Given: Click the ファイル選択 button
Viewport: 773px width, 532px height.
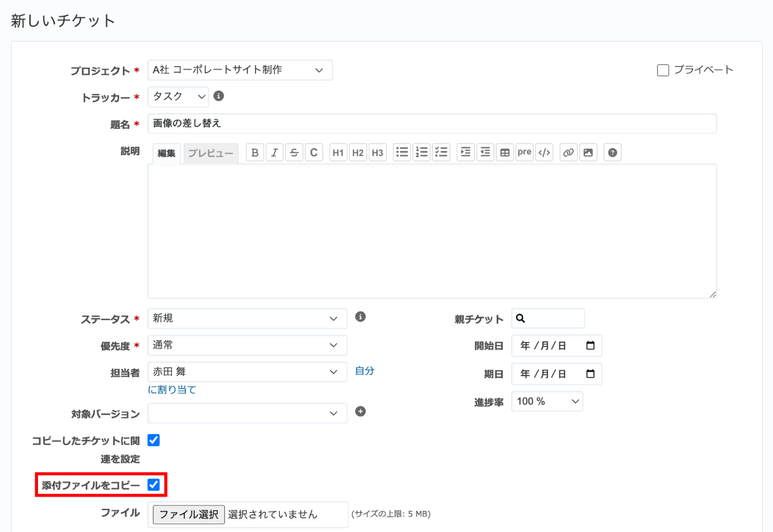Looking at the screenshot, I should 189,514.
